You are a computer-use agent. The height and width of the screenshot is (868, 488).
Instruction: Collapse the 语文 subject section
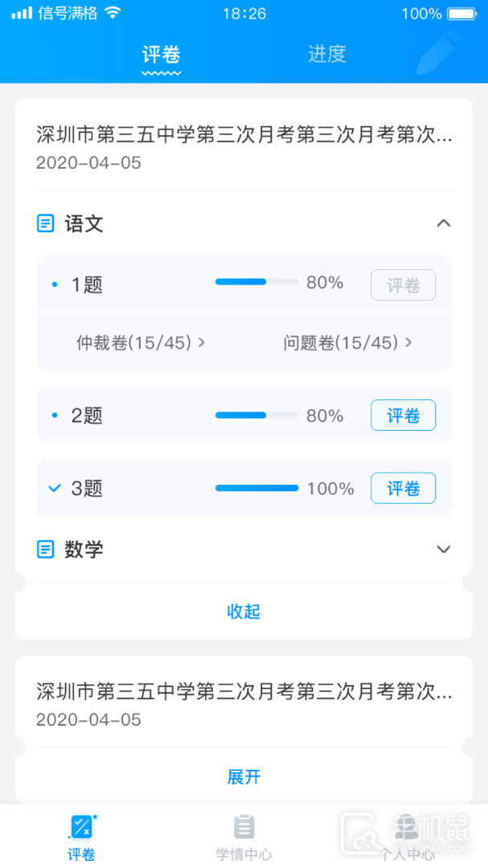[443, 223]
